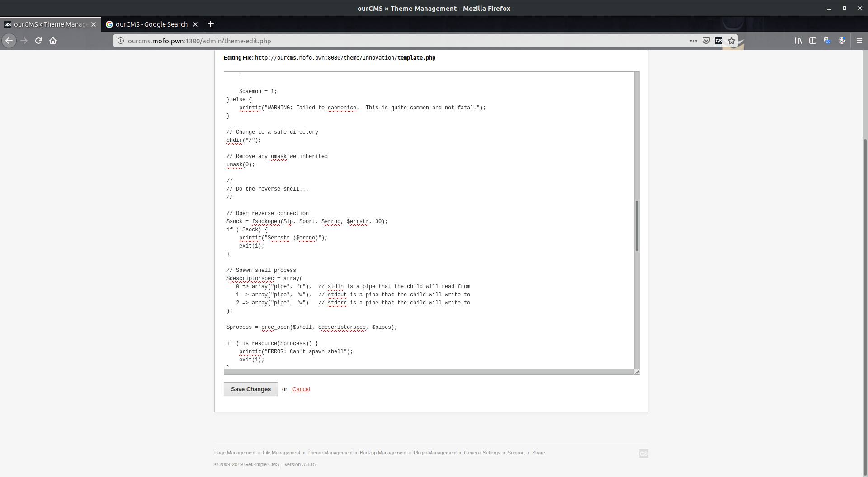The width and height of the screenshot is (868, 477).
Task: Open the Library bookmarks panel
Action: (798, 41)
